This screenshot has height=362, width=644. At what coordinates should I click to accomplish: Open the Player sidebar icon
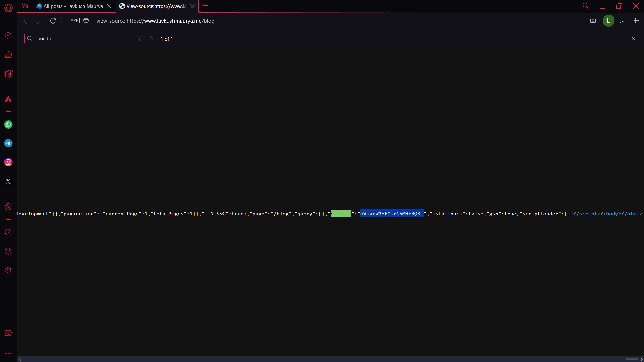[8, 207]
